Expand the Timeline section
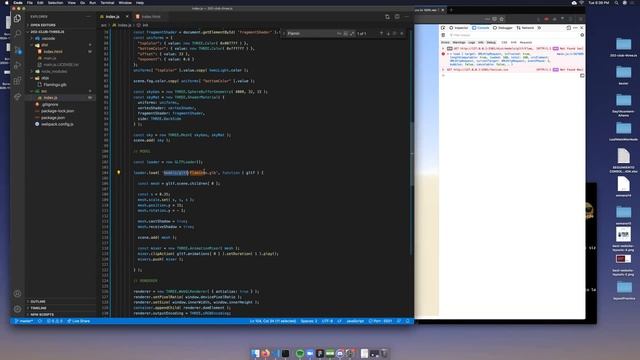 coord(60,308)
